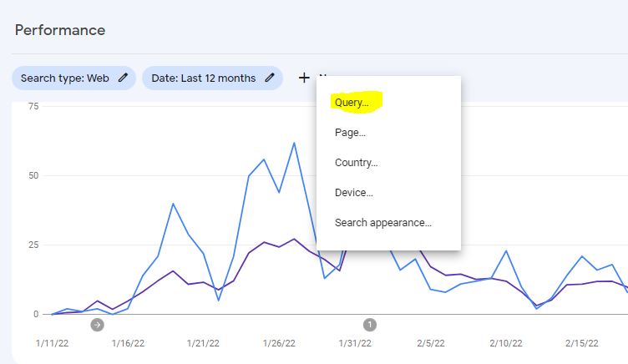
Task: Click the numbered '1' annotation marker
Action: pyautogui.click(x=369, y=325)
